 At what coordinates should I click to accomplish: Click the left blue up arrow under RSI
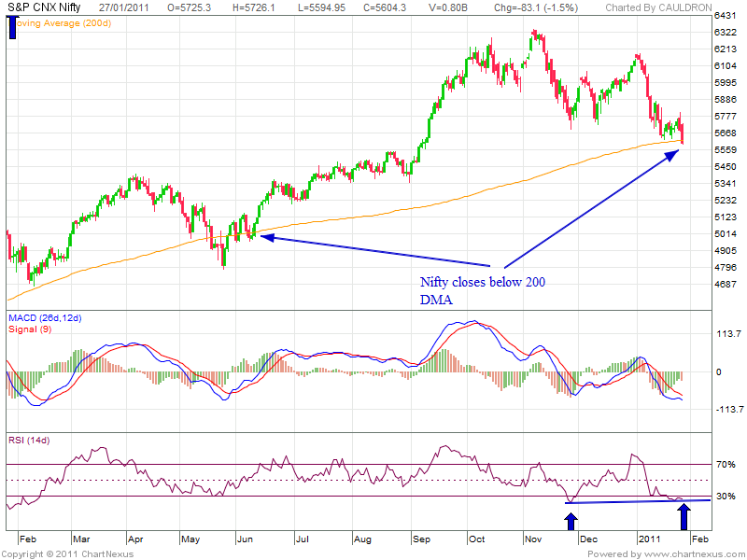(571, 520)
